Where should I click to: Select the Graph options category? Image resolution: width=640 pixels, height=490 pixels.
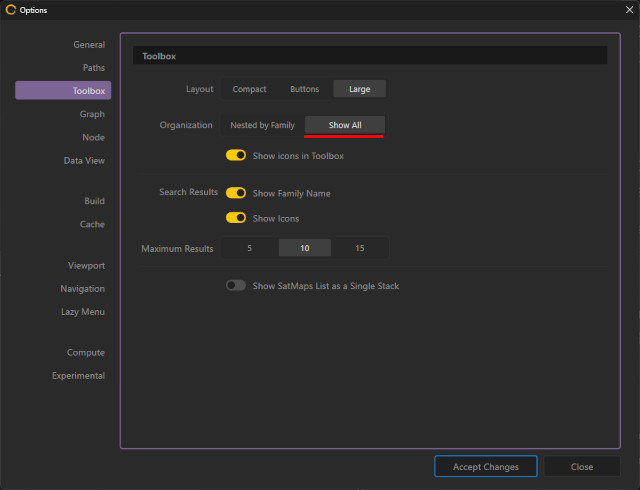coord(92,114)
